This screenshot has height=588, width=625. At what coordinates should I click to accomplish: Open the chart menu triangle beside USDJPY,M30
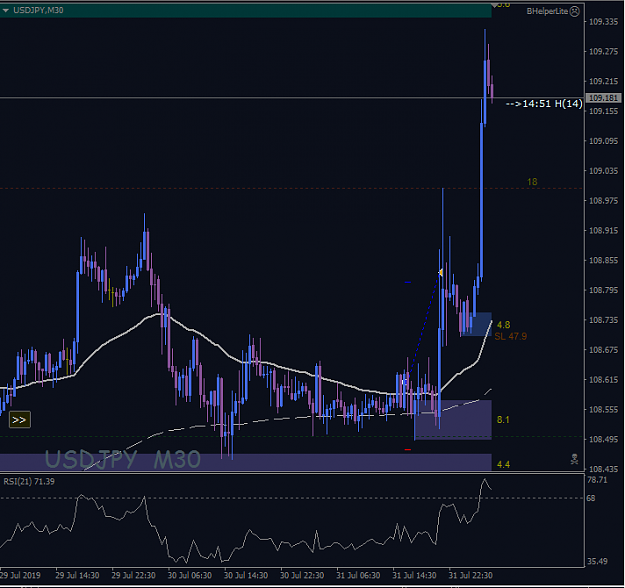[6, 11]
